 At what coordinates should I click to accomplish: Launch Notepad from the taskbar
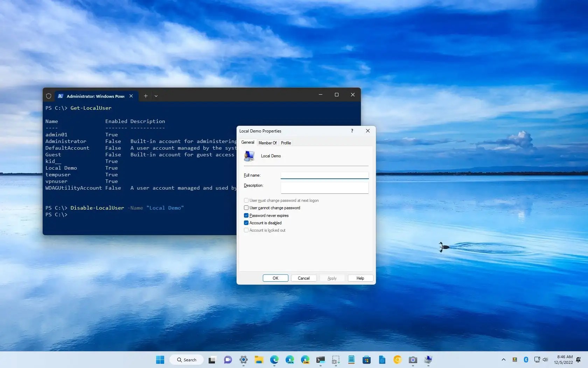click(x=351, y=360)
